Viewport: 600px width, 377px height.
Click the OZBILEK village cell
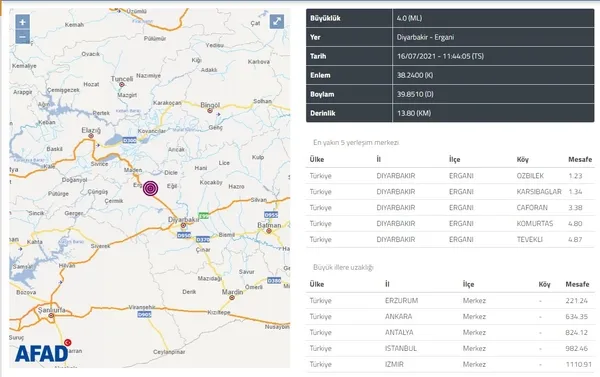coord(530,176)
